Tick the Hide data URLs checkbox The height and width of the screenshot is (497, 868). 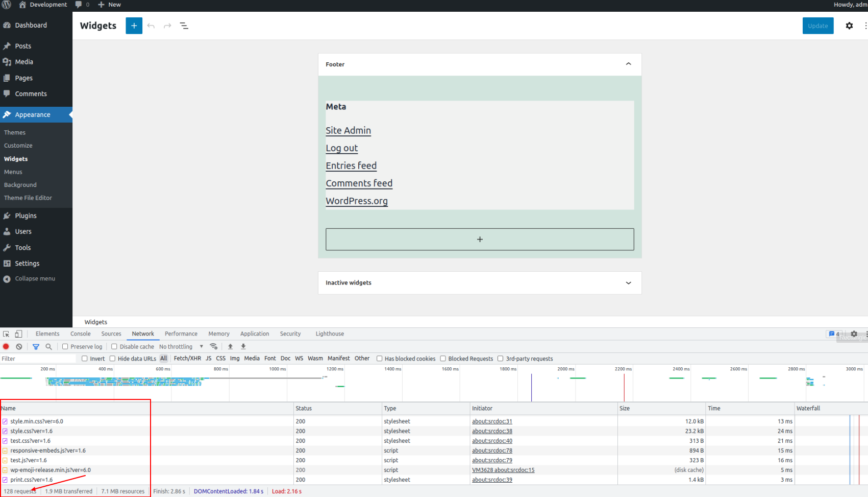[113, 359]
